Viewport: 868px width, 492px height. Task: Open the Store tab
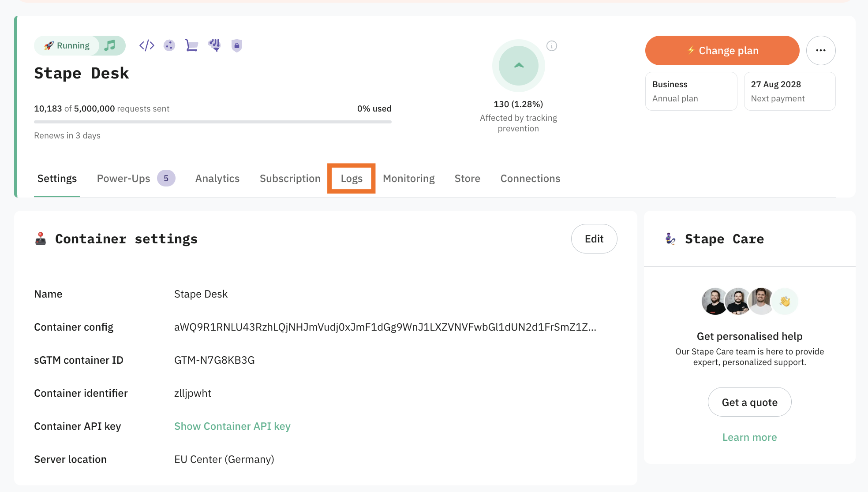point(468,179)
